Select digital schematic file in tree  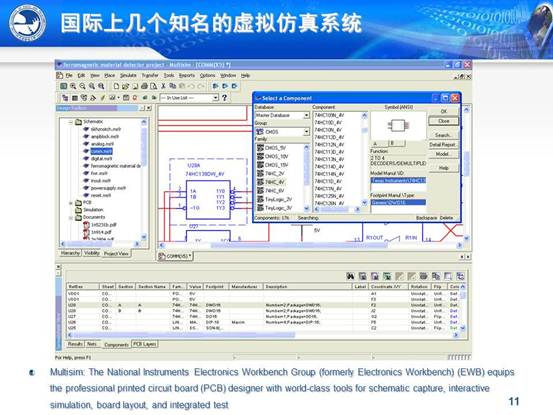98,159
